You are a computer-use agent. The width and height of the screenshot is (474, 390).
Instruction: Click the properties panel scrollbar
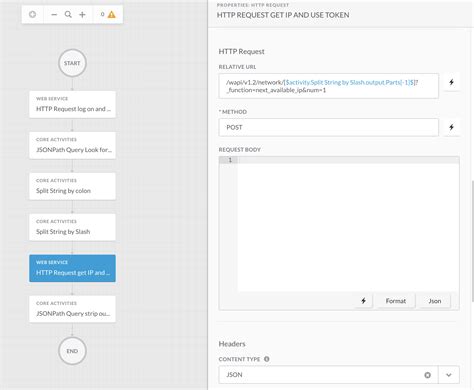coord(472,241)
